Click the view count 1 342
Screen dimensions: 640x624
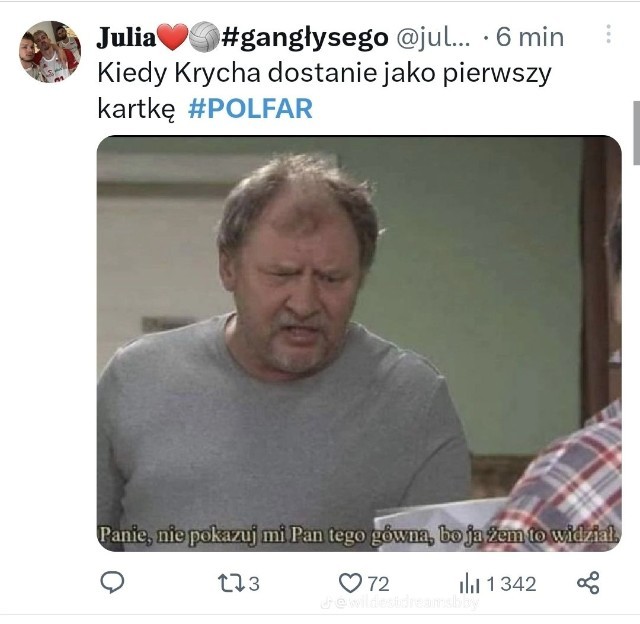click(511, 584)
